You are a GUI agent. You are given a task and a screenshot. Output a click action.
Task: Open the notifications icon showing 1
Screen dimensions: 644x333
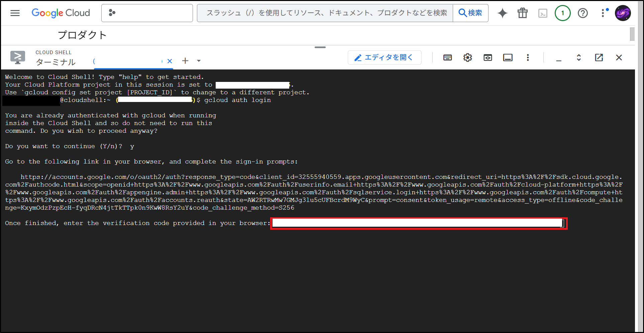pos(563,13)
